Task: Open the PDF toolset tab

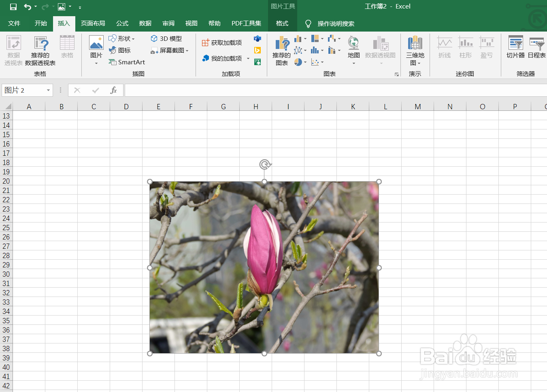Action: point(246,23)
